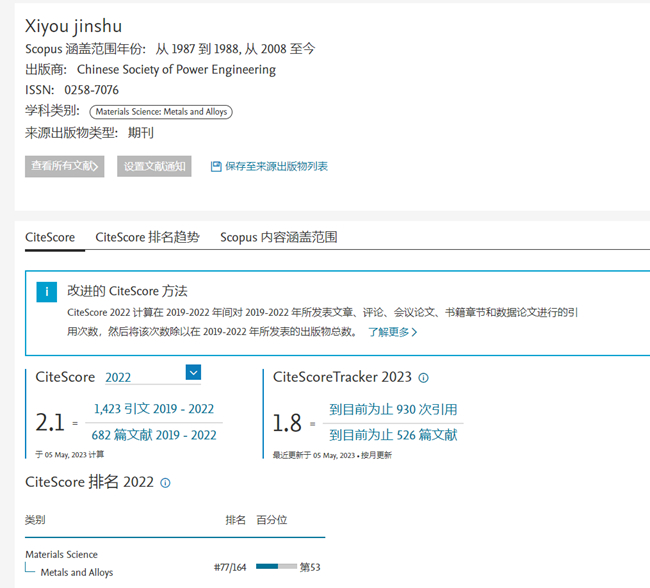This screenshot has width=650, height=588.
Task: Click the 到目前为止 930 次引用 link
Action: pos(393,409)
